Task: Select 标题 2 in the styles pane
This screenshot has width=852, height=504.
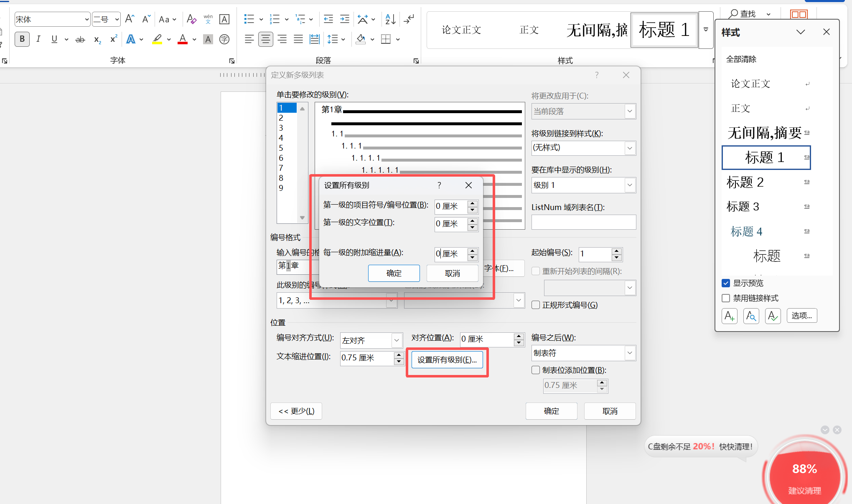Action: click(745, 182)
